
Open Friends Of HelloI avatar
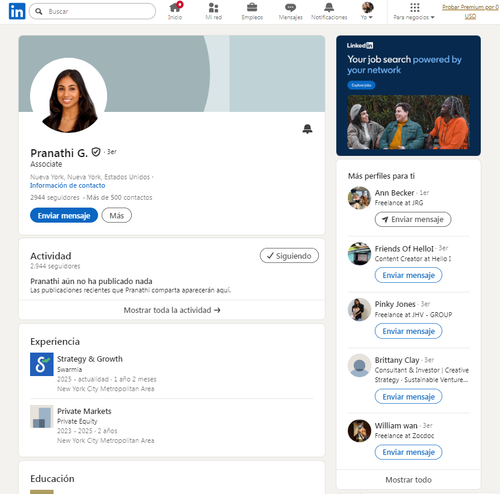[359, 254]
